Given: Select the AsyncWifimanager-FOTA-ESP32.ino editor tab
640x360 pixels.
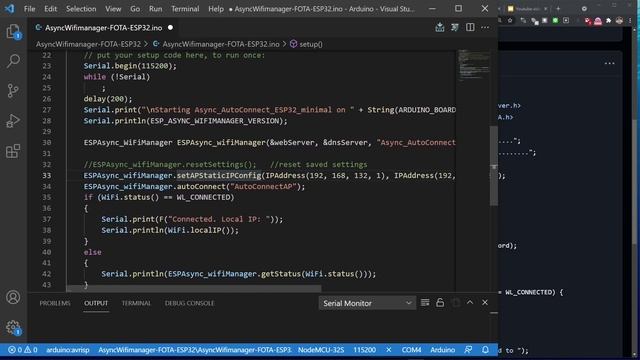Looking at the screenshot, I should [104, 28].
